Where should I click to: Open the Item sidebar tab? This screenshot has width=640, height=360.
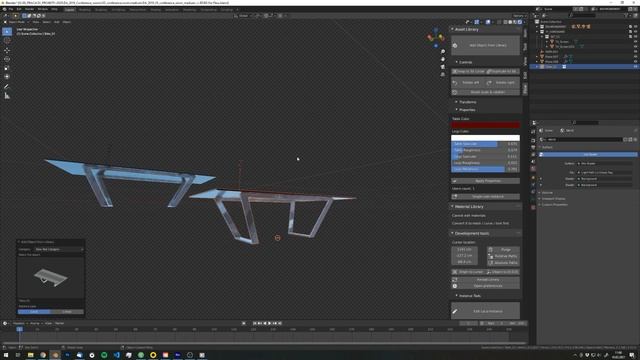tap(525, 33)
